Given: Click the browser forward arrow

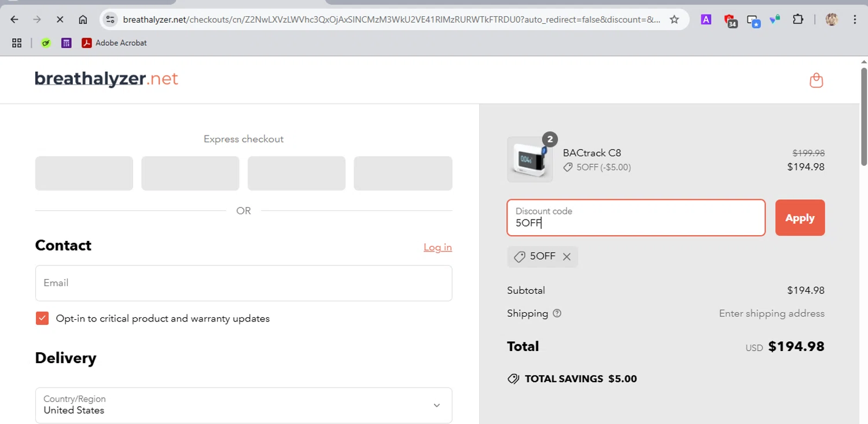Looking at the screenshot, I should click(38, 19).
